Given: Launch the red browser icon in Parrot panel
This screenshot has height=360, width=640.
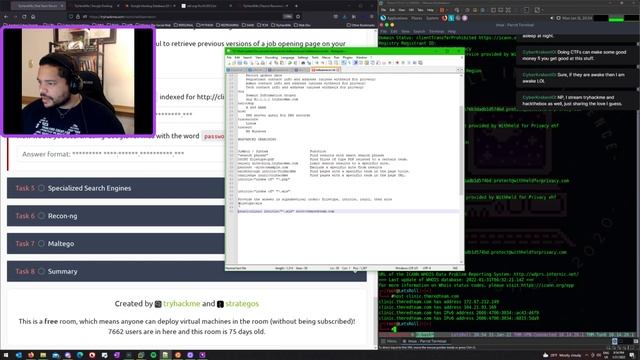Looking at the screenshot, I should [444, 18].
